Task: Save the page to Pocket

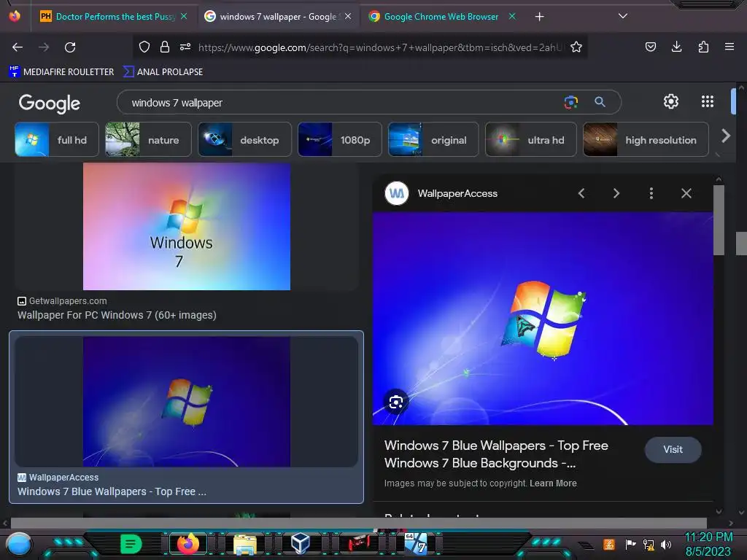Action: (x=650, y=47)
